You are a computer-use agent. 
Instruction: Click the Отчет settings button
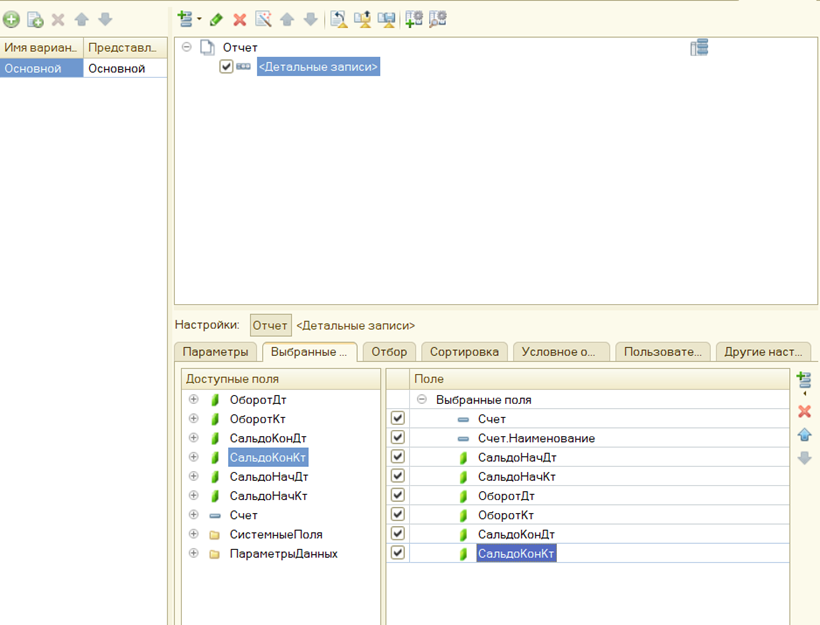270,325
